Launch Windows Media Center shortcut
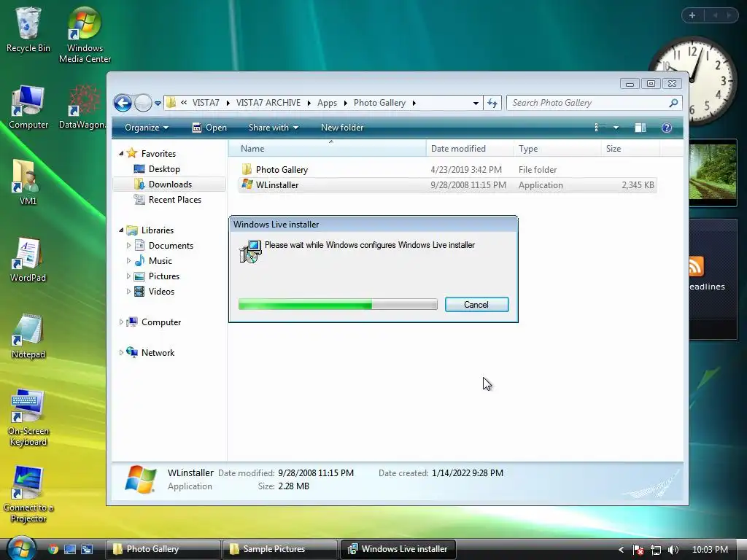 [85, 35]
